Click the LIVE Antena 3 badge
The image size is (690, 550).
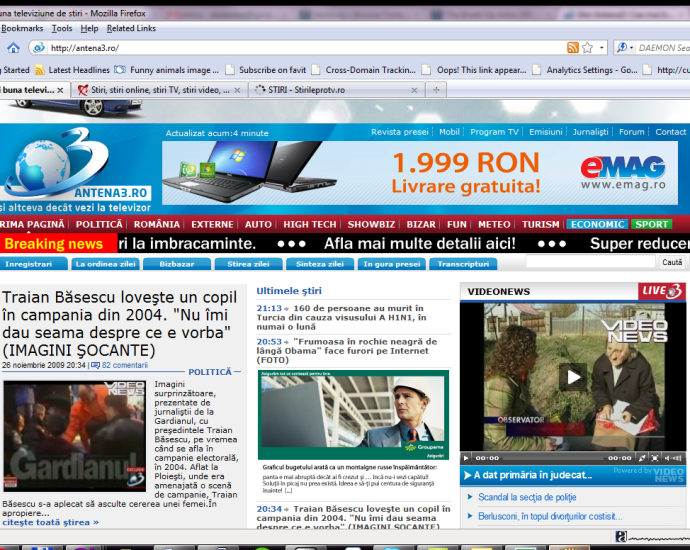tap(662, 291)
